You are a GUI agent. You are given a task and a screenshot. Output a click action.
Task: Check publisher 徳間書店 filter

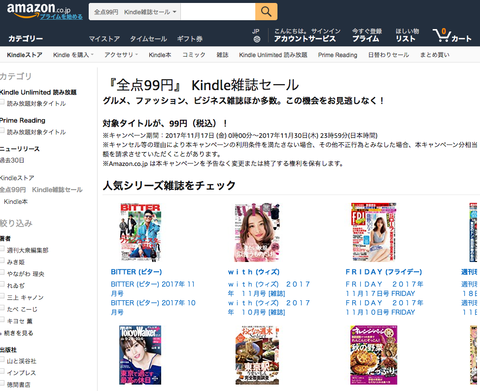[x=2, y=384]
